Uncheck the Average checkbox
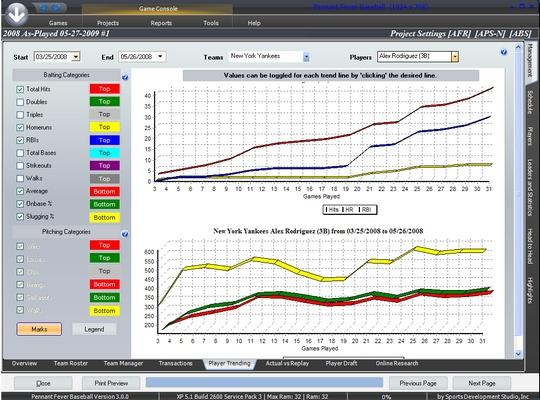Screen dimensions: 540x400 point(20,191)
